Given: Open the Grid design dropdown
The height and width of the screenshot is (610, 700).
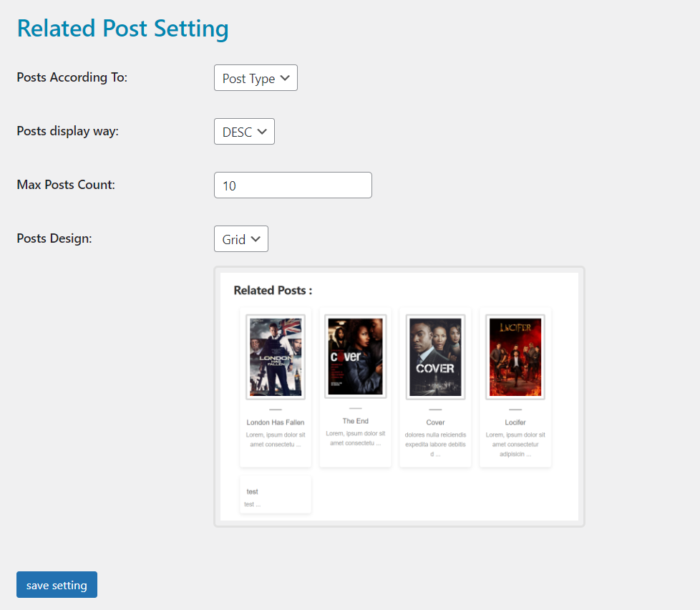Looking at the screenshot, I should click(241, 238).
